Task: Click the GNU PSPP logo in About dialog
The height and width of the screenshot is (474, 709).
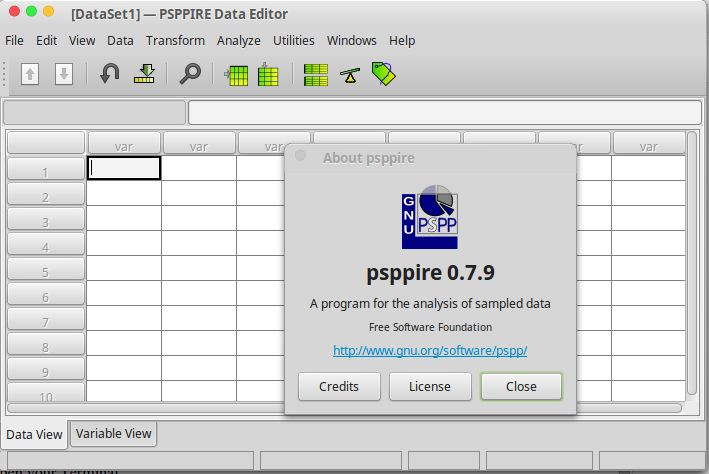Action: point(430,217)
